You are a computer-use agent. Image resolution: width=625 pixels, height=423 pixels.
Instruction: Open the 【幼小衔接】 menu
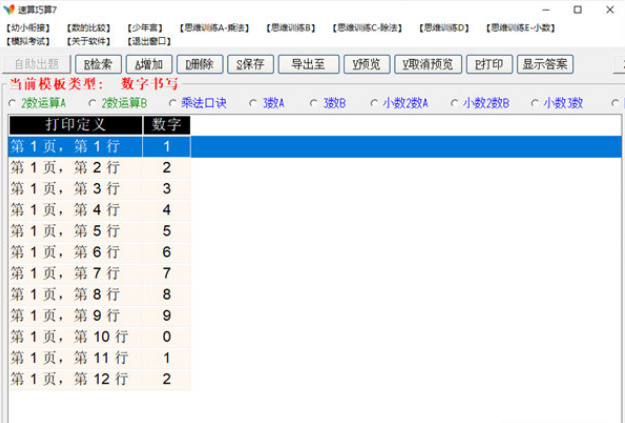click(28, 28)
